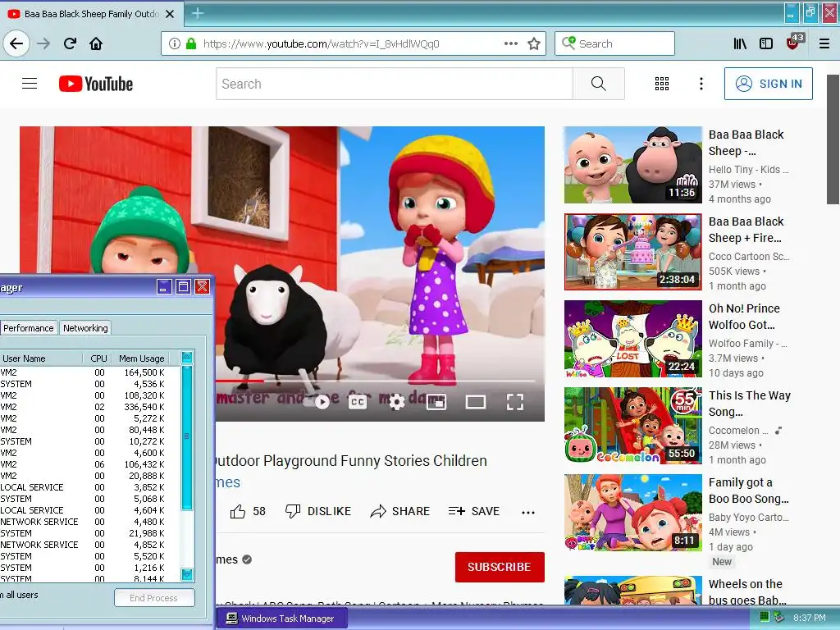840x630 pixels.
Task: Switch to theater mode
Action: [475, 401]
